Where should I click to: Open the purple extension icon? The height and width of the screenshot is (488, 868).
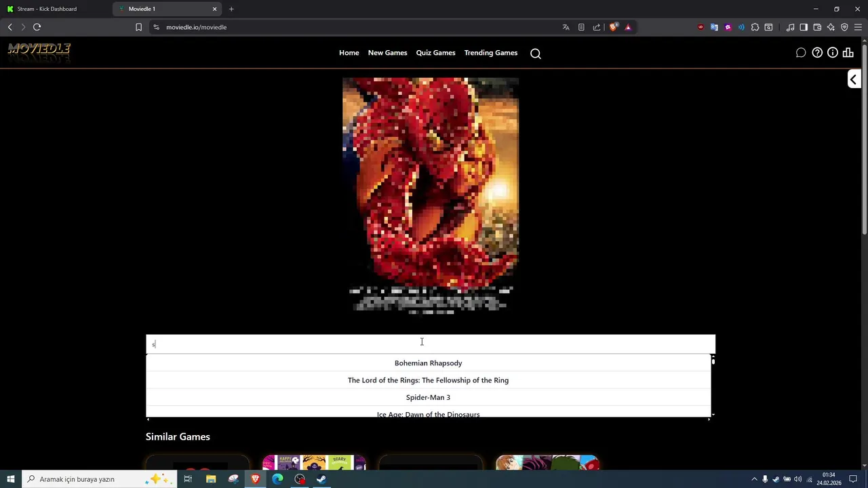(x=728, y=27)
